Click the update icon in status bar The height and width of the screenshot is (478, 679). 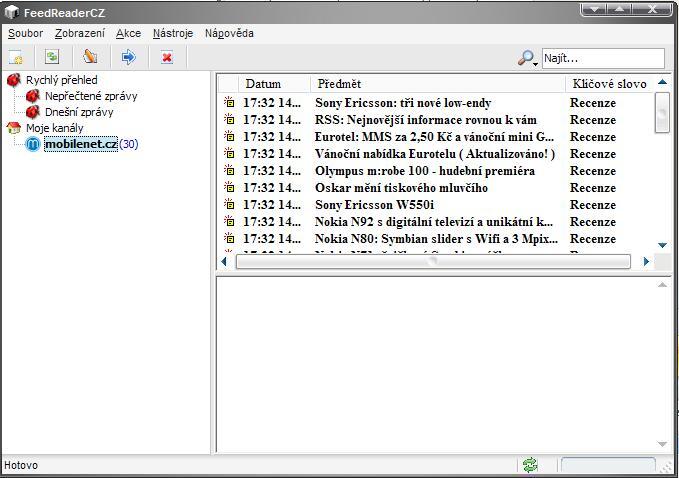(530, 465)
